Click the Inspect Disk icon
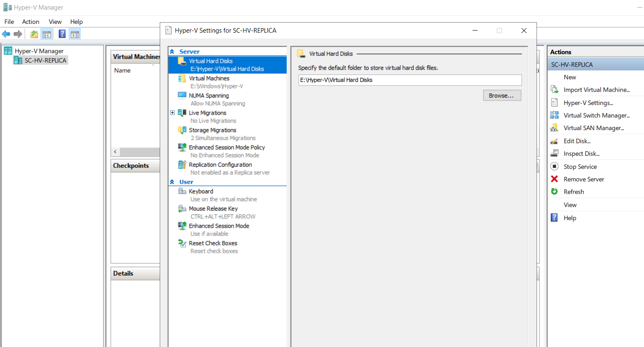This screenshot has width=644, height=347. [x=555, y=154]
